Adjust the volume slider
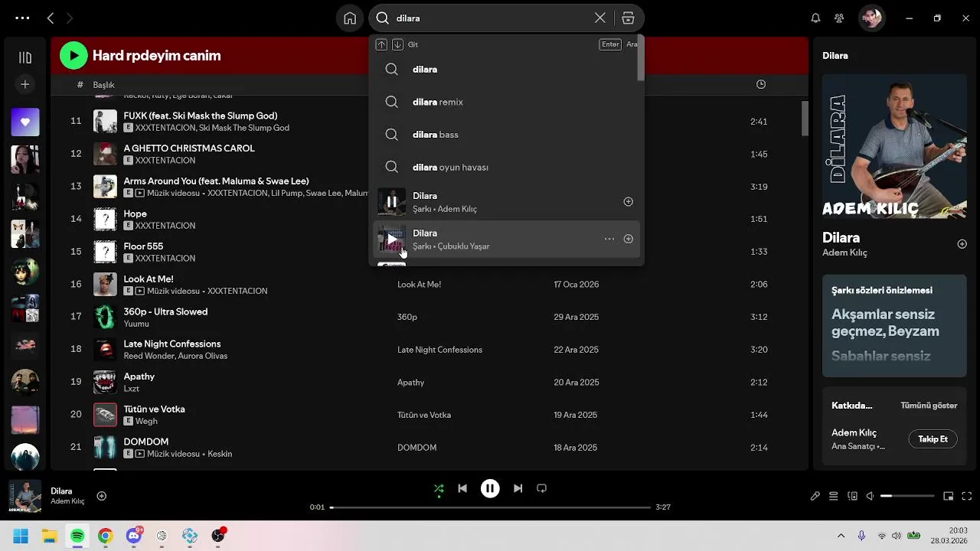The width and height of the screenshot is (980, 551). pos(907,496)
